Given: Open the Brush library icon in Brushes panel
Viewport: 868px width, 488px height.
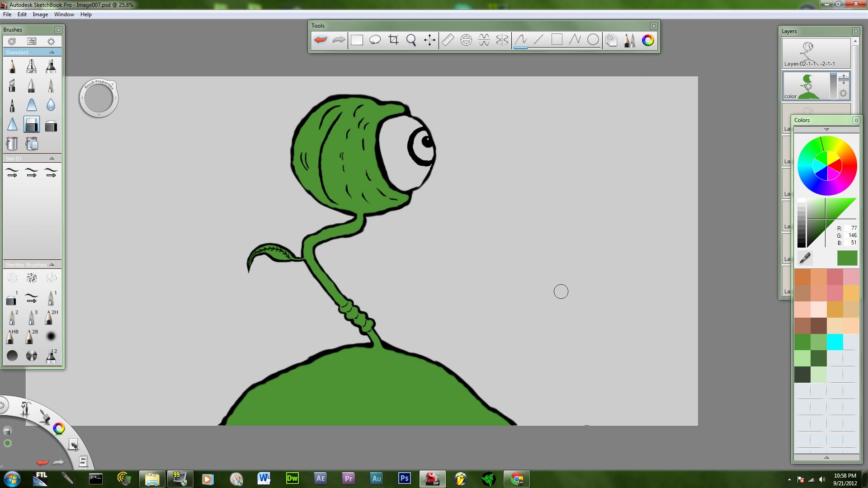Looking at the screenshot, I should coord(12,41).
